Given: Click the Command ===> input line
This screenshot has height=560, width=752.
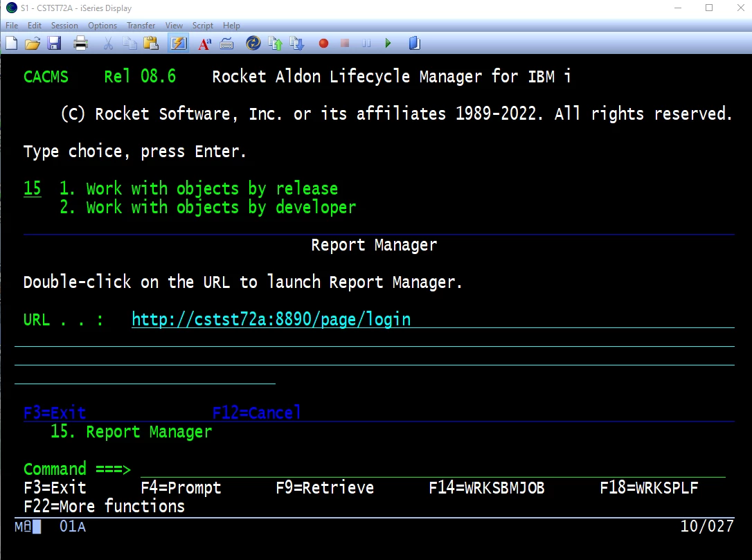Looking at the screenshot, I should (433, 469).
